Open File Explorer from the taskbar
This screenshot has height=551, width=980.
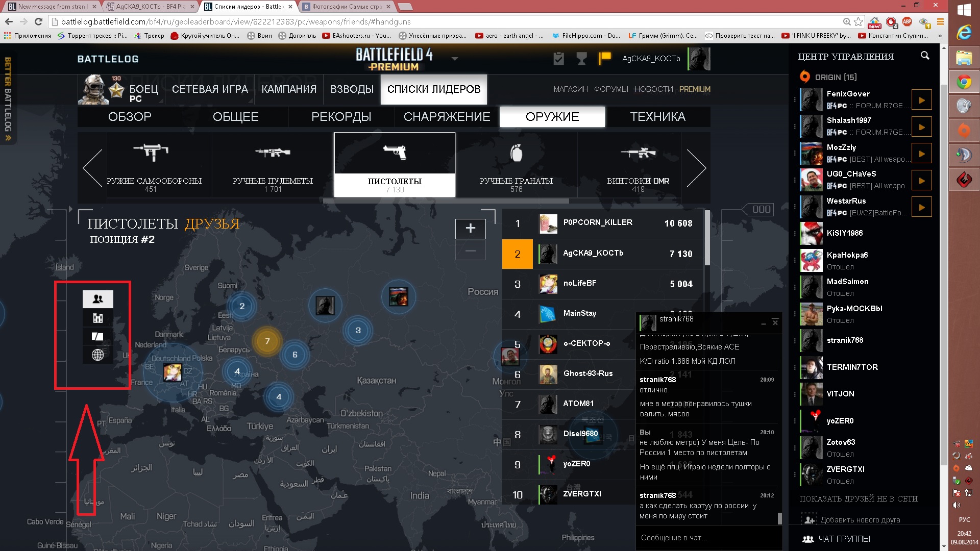[964, 58]
